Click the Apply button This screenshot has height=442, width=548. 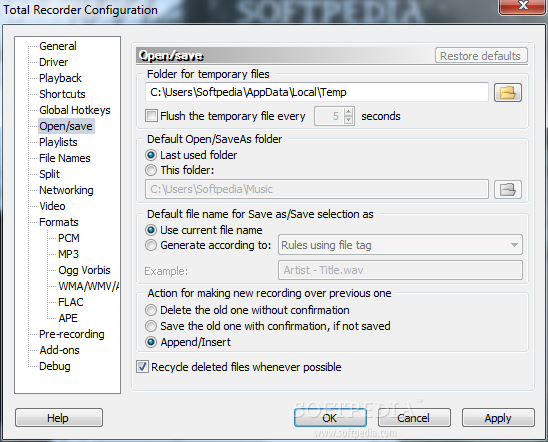click(498, 418)
